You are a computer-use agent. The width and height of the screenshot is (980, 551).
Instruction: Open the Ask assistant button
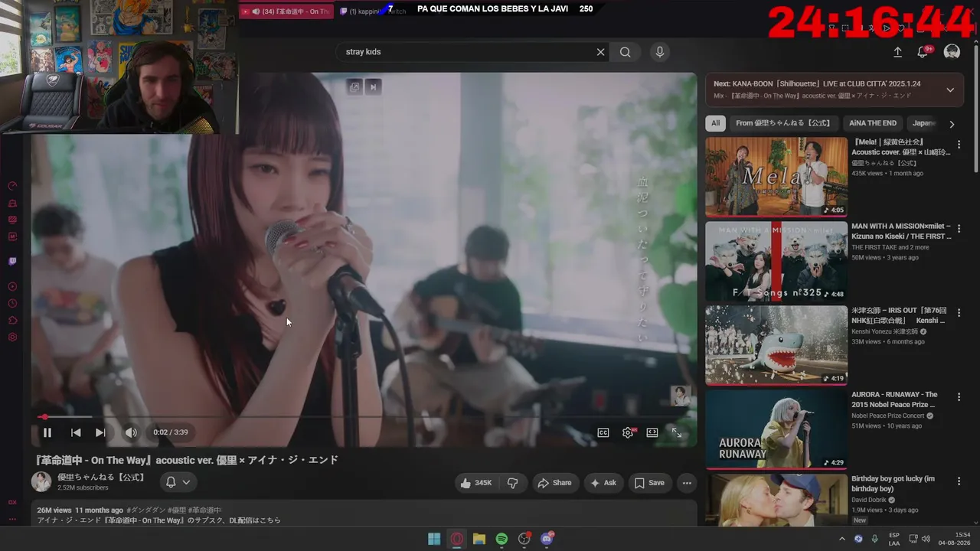603,483
